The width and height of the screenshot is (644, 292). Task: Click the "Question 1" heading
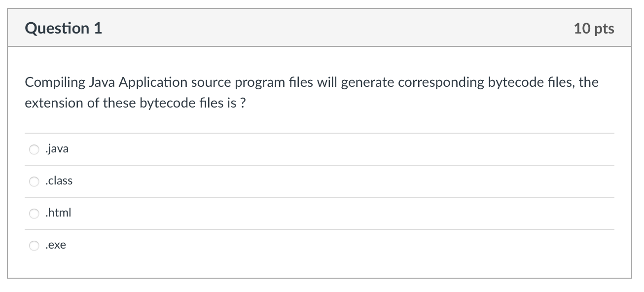pyautogui.click(x=64, y=28)
